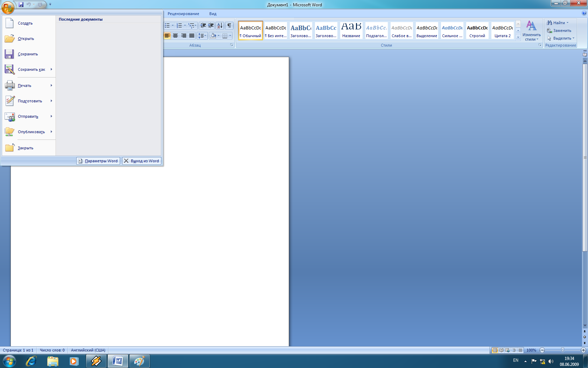Expand the styles gallery More arrow
Image resolution: width=588 pixels, height=368 pixels.
pos(518,37)
